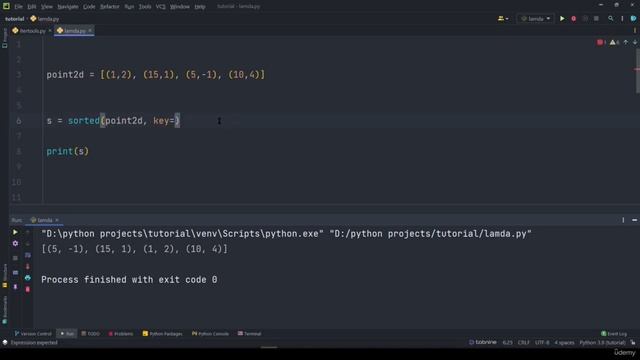Toggle the Bookmarks side stripe button
Viewport: 640px width, 360px height.
click(x=4, y=309)
